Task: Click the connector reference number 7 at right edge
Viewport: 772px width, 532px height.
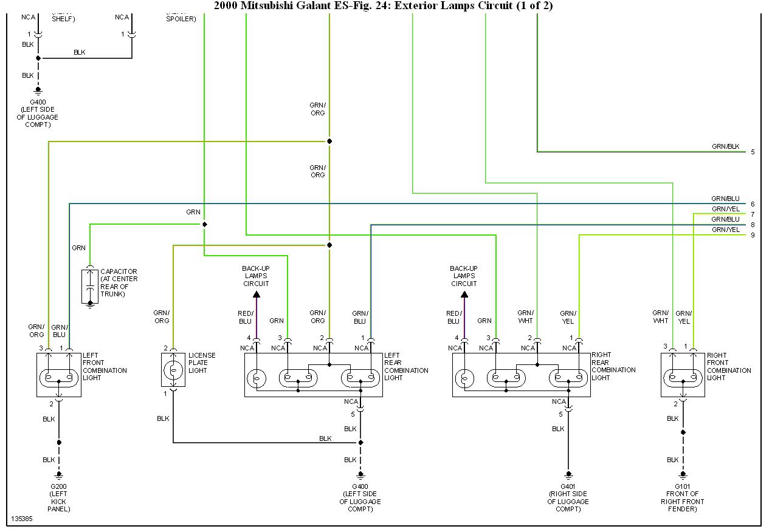Action: click(753, 215)
